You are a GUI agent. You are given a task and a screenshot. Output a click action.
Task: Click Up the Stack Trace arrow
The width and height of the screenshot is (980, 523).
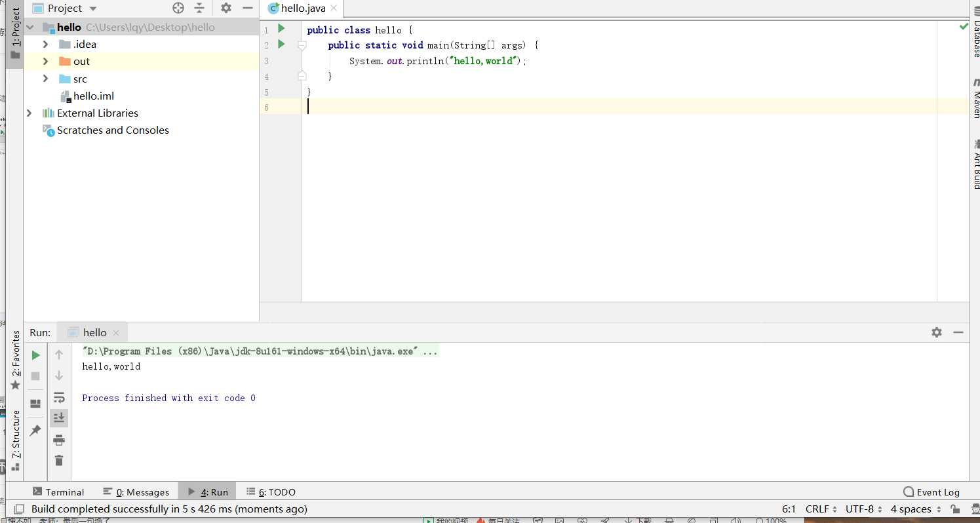click(x=59, y=355)
